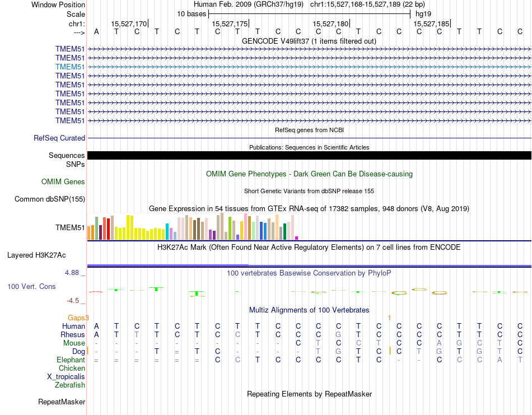Screen dimensions: 532x415
Task: Click the Common dbSNP(155) track label
Action: (x=49, y=199)
